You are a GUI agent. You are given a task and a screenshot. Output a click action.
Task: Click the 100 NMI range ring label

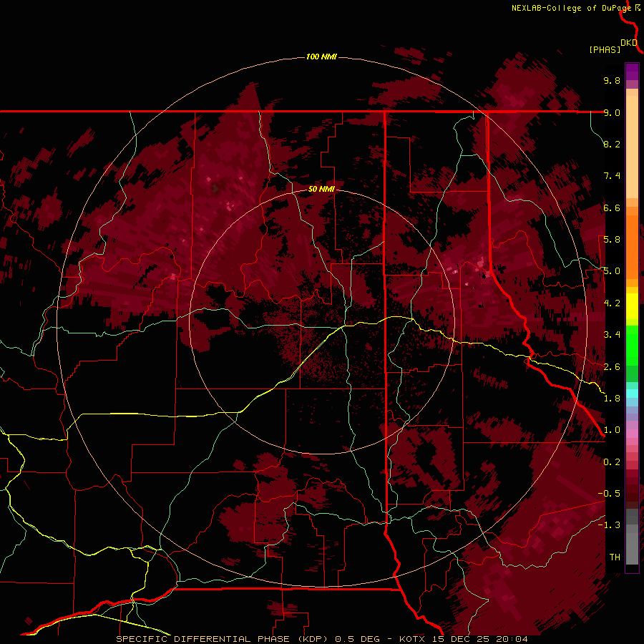click(321, 57)
